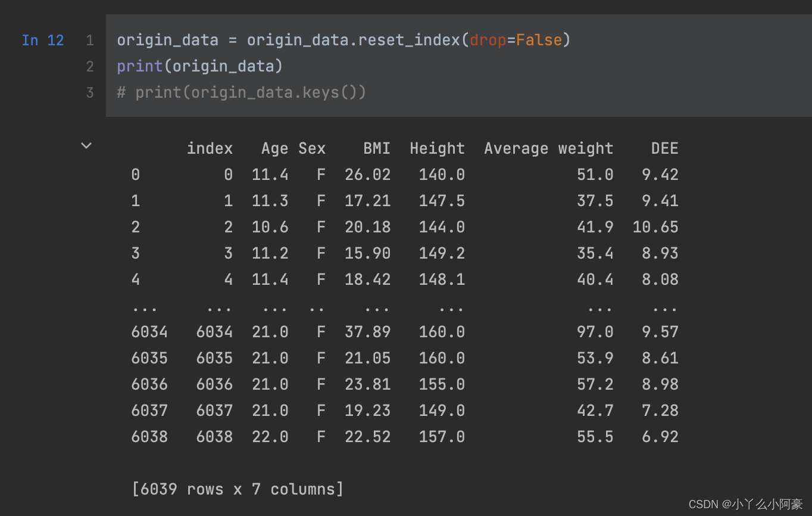Click the Sex column header

312,148
